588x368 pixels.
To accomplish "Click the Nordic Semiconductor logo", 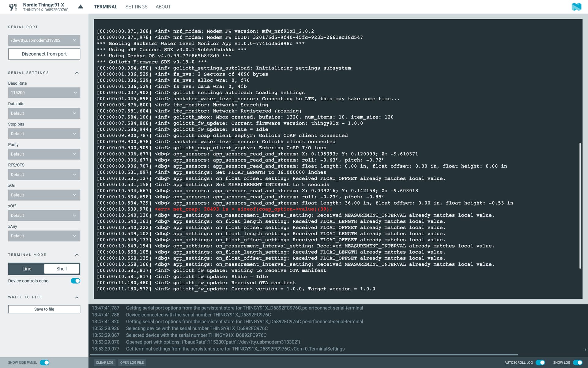I will click(x=576, y=7).
